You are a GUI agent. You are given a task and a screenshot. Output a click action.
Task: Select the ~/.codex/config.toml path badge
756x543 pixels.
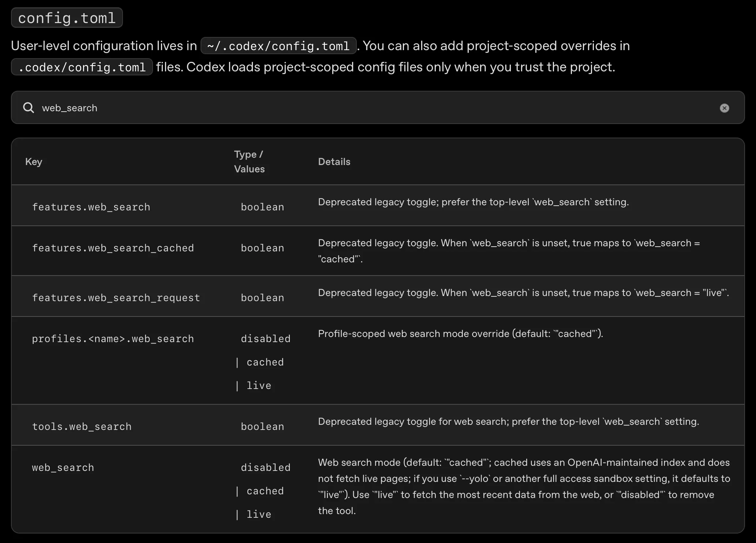point(278,45)
